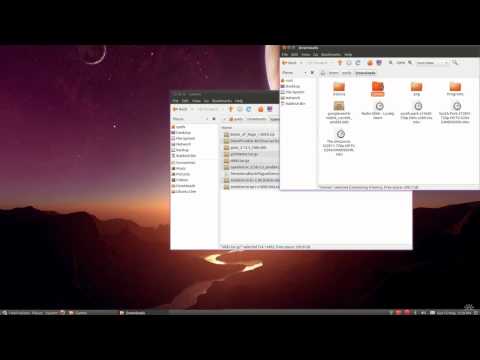Viewport: 480px width, 360px height.
Task: Click zoom in icon in Downloads window
Action: click(410, 63)
